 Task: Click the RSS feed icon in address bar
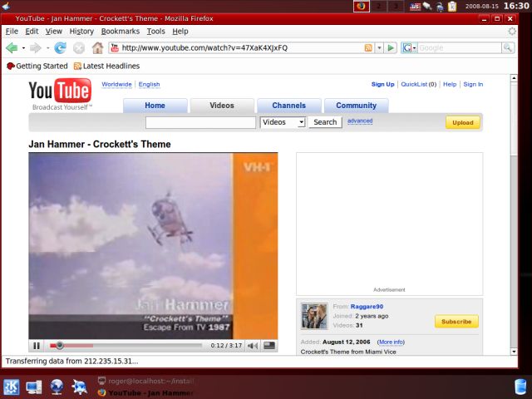point(368,48)
